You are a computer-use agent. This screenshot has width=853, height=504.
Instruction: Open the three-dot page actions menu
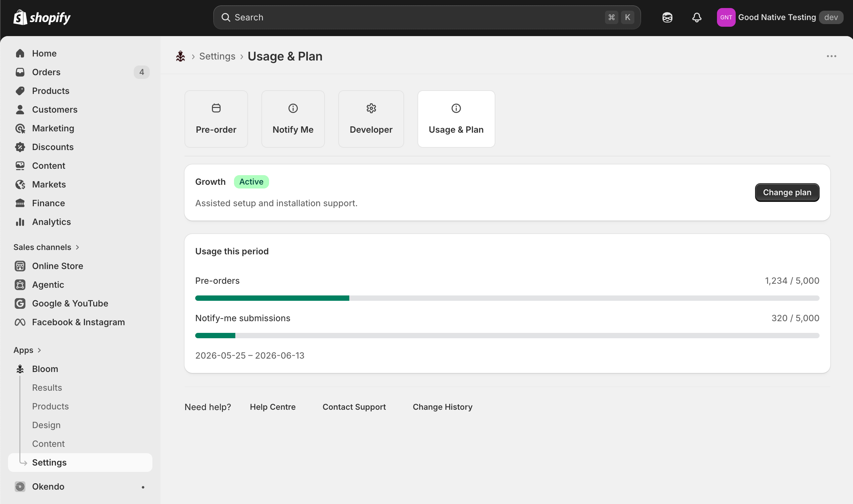point(831,56)
